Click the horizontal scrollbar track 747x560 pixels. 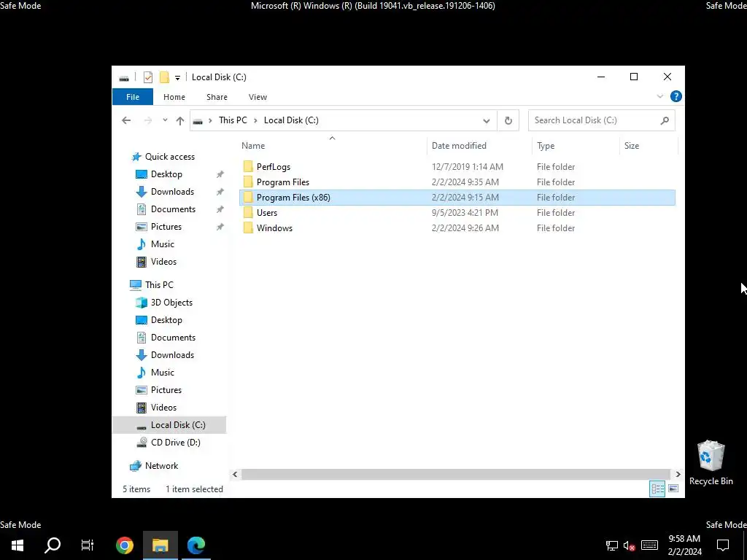tap(457, 474)
